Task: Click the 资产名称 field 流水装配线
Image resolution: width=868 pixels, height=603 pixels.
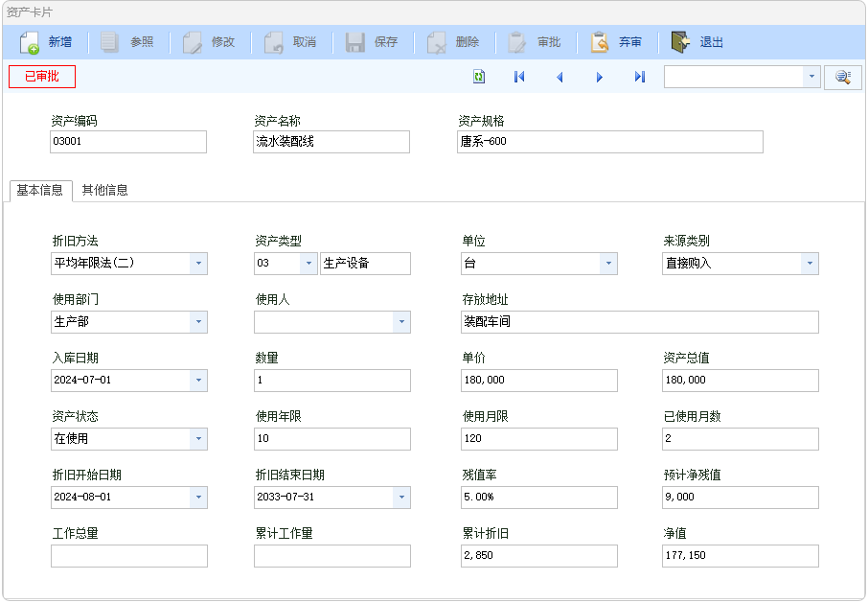Action: [x=331, y=142]
